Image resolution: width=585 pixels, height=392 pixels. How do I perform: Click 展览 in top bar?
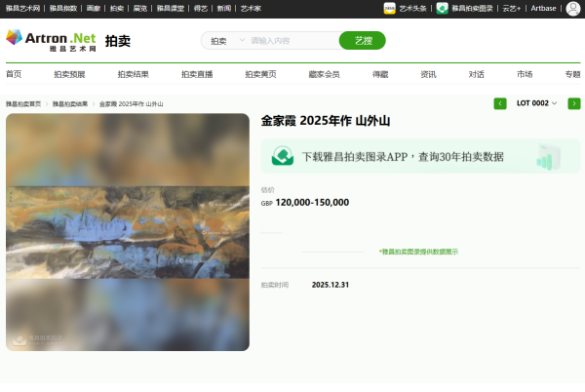[140, 8]
